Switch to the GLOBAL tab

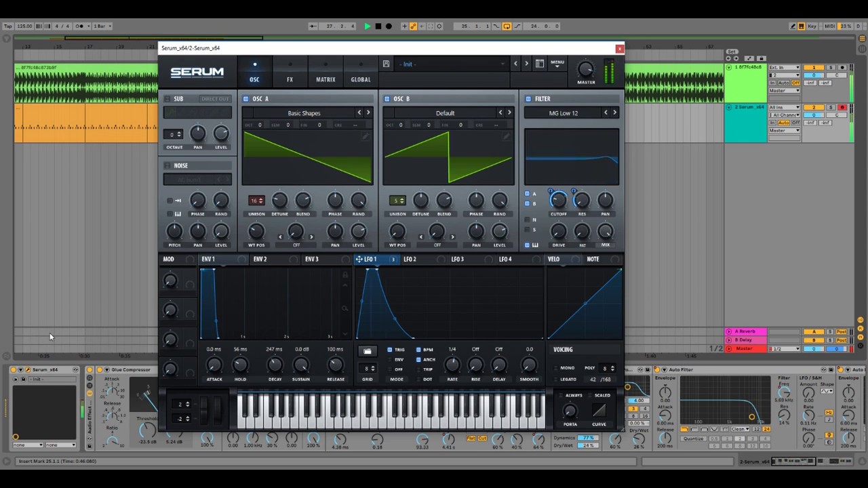[361, 72]
